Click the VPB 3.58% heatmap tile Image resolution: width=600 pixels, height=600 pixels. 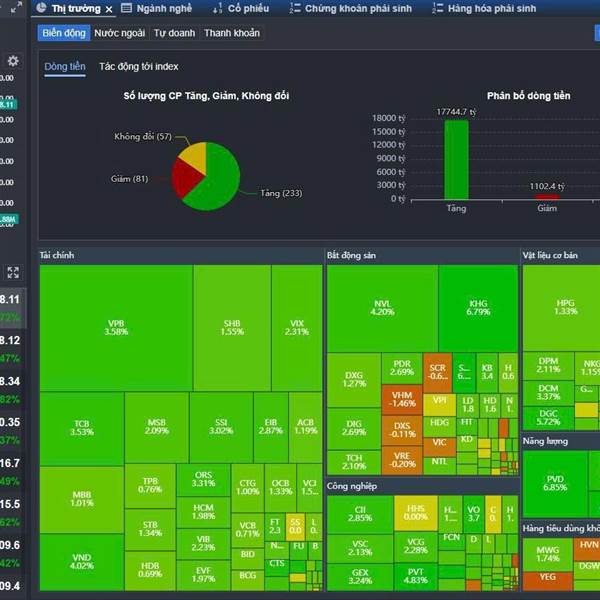(116, 328)
